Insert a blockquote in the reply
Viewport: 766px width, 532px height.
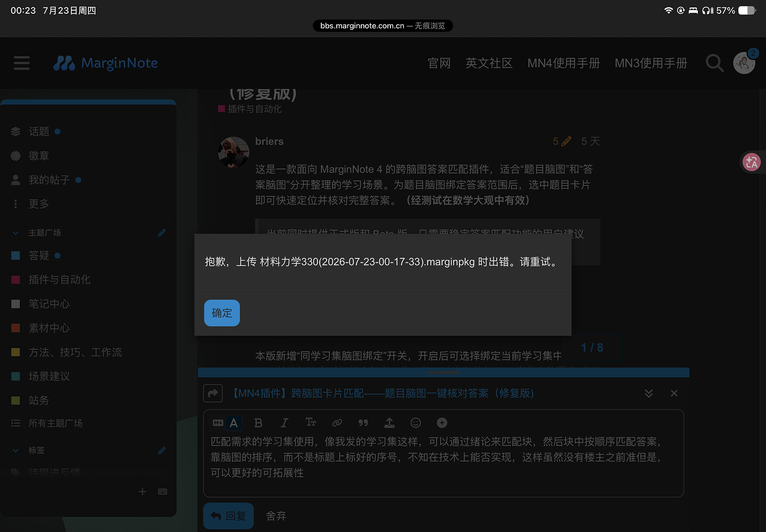(363, 423)
